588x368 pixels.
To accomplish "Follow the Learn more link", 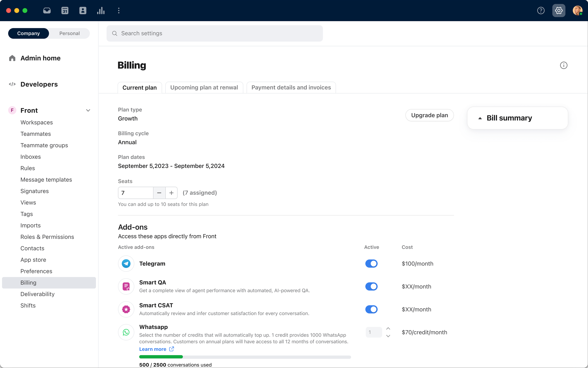I will coord(153,349).
